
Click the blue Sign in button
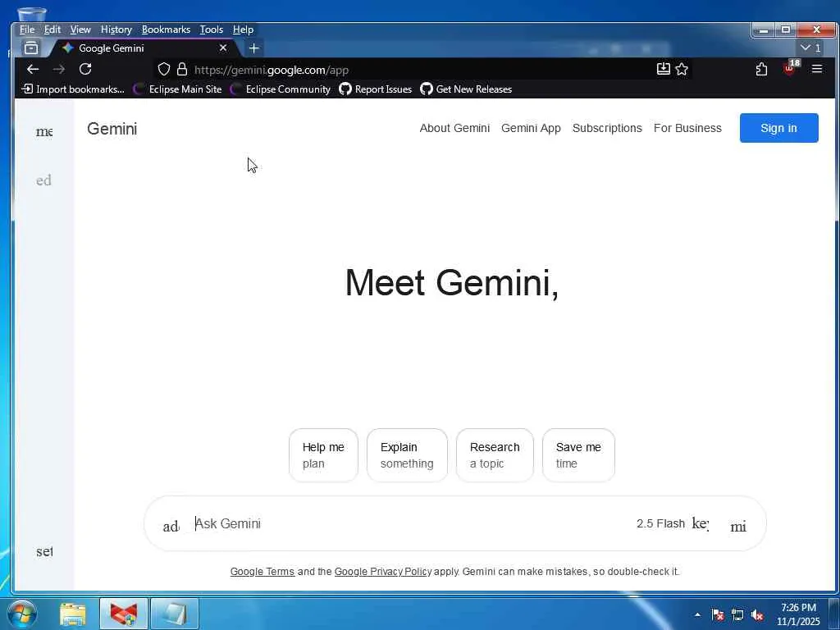(x=778, y=128)
